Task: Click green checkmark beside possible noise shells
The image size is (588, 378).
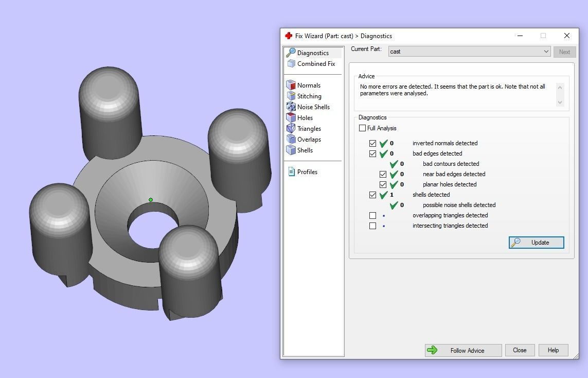Action: [x=394, y=205]
